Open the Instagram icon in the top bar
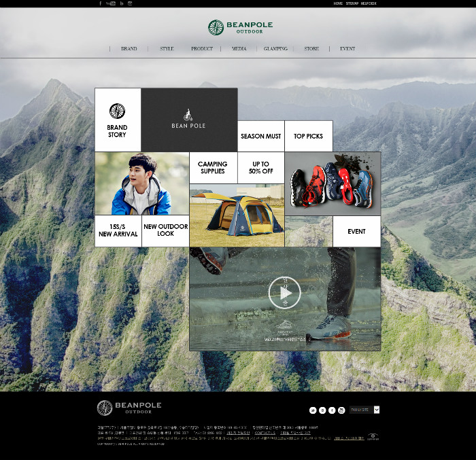The image size is (476, 460). tap(130, 3)
